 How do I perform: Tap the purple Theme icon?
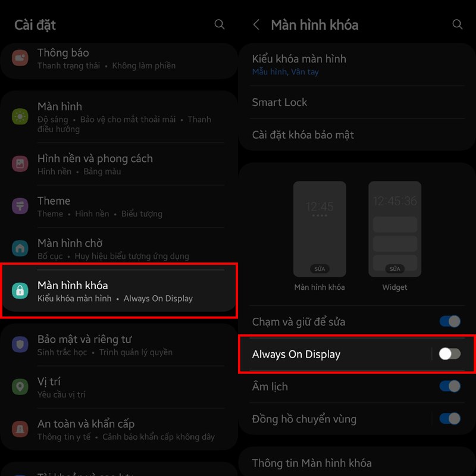coord(20,206)
